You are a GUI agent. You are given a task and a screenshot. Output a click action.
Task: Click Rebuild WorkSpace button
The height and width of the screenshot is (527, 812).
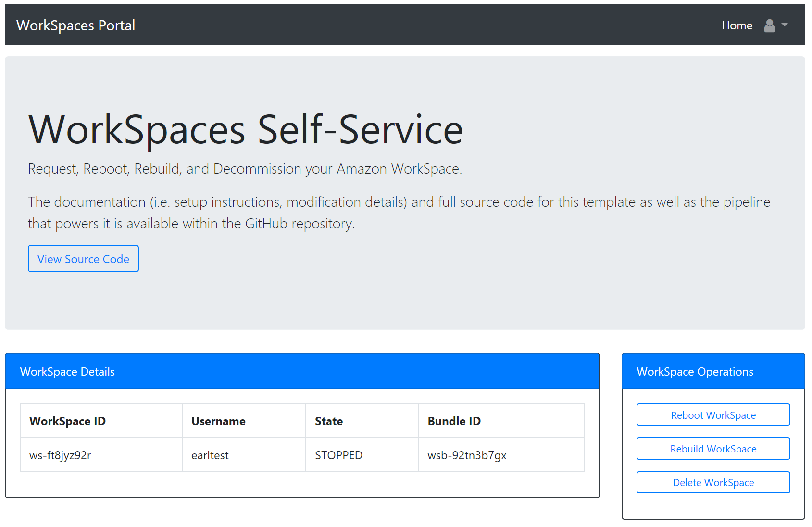(x=713, y=449)
